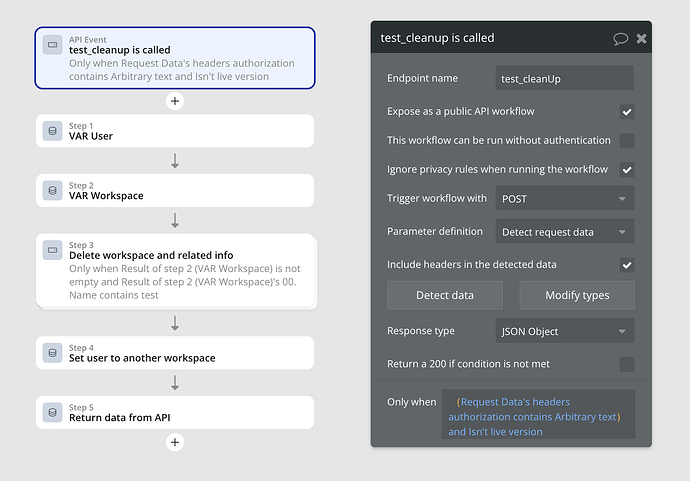Close the test_cleanup property panel

(642, 39)
